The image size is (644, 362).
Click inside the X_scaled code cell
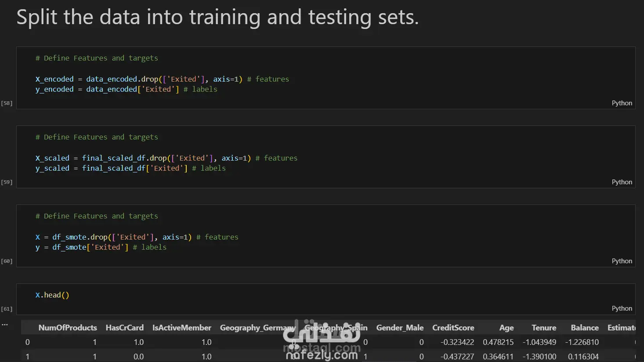(x=326, y=157)
